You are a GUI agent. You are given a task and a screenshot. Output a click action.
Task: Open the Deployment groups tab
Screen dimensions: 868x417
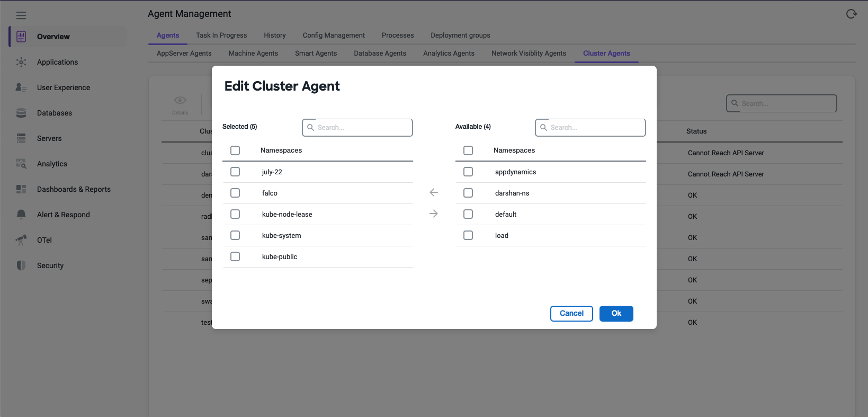[460, 36]
